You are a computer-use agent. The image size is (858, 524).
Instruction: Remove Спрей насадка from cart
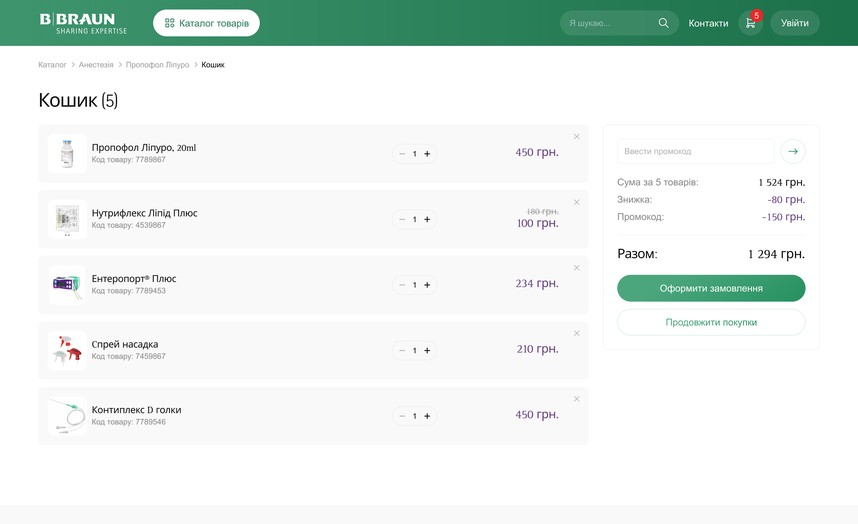[x=576, y=333]
